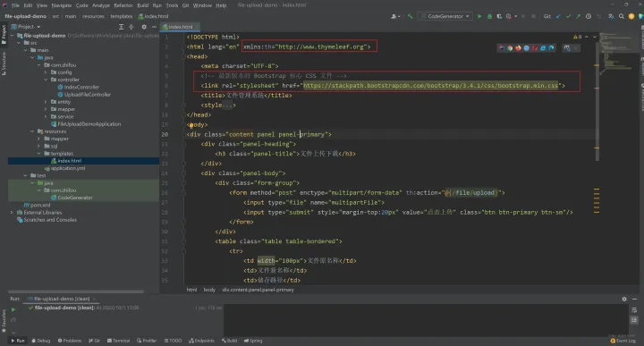The image size is (644, 346).
Task: Open the Event Log in status bar
Action: tap(623, 341)
